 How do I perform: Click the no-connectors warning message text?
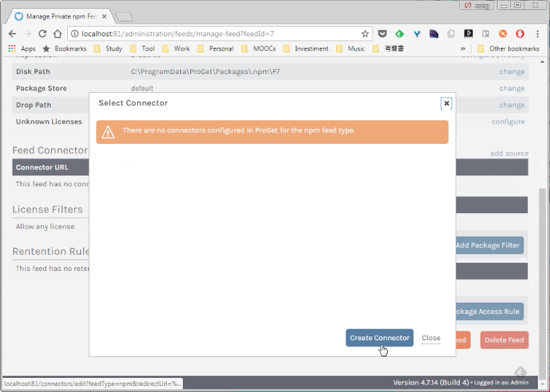coord(239,130)
